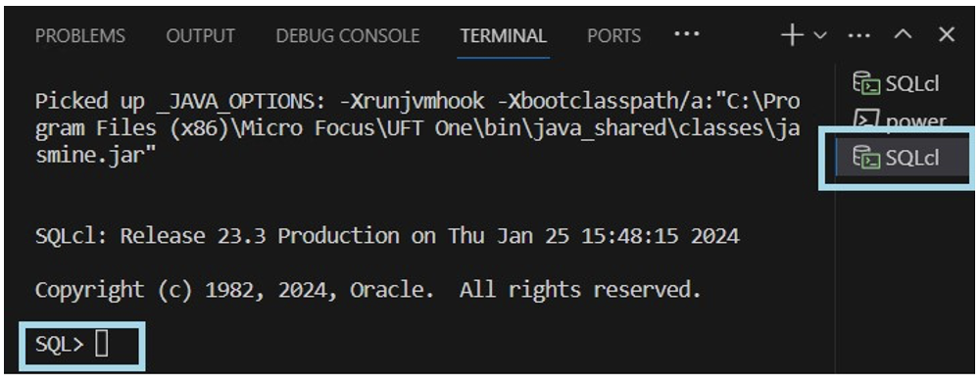Close the terminal panel using the X
Screen dimensions: 980x382
point(947,35)
